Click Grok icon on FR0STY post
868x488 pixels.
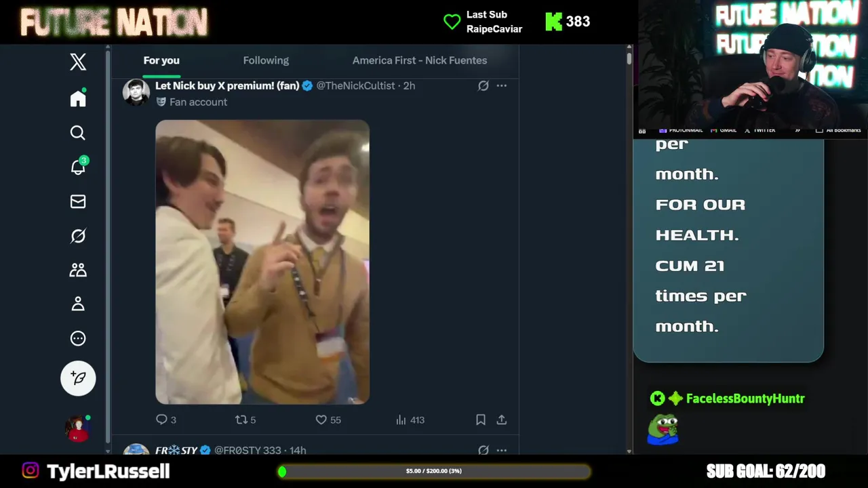tap(483, 450)
